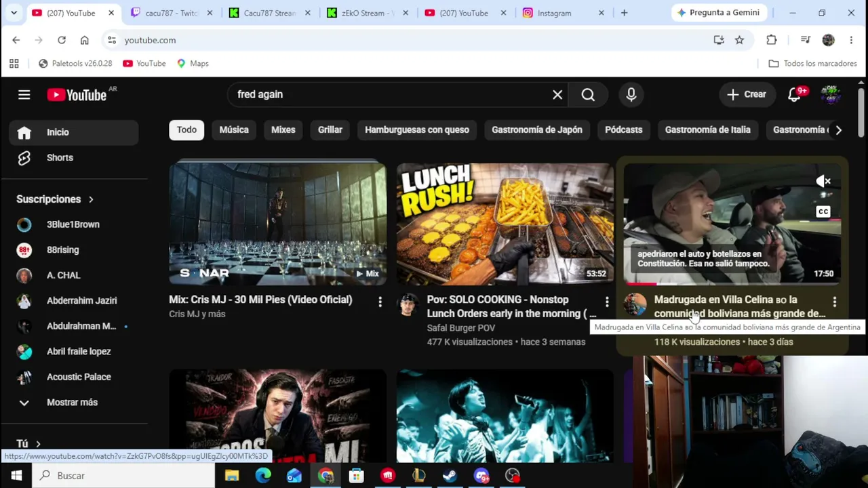Open the Chrome apps grid shortcut

click(x=14, y=63)
